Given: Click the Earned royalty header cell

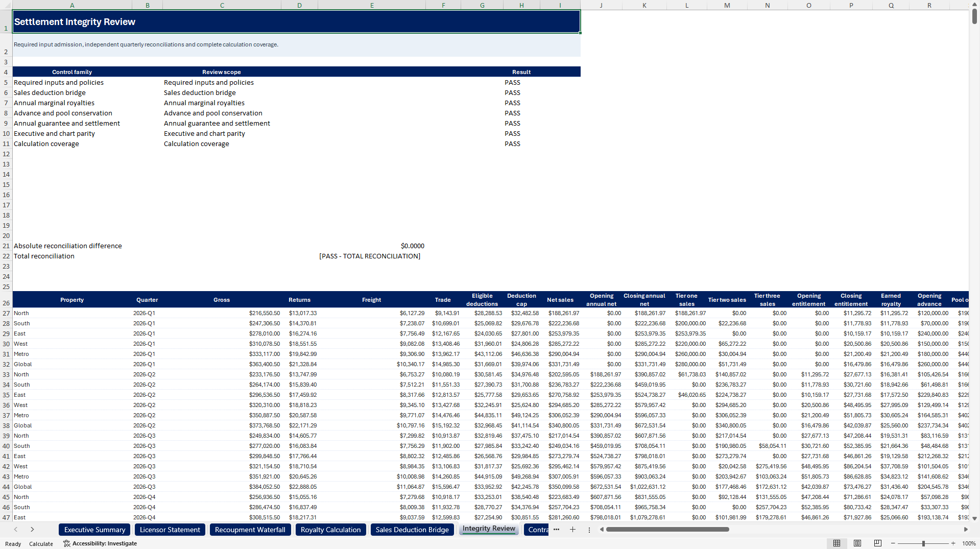Looking at the screenshot, I should click(x=891, y=300).
